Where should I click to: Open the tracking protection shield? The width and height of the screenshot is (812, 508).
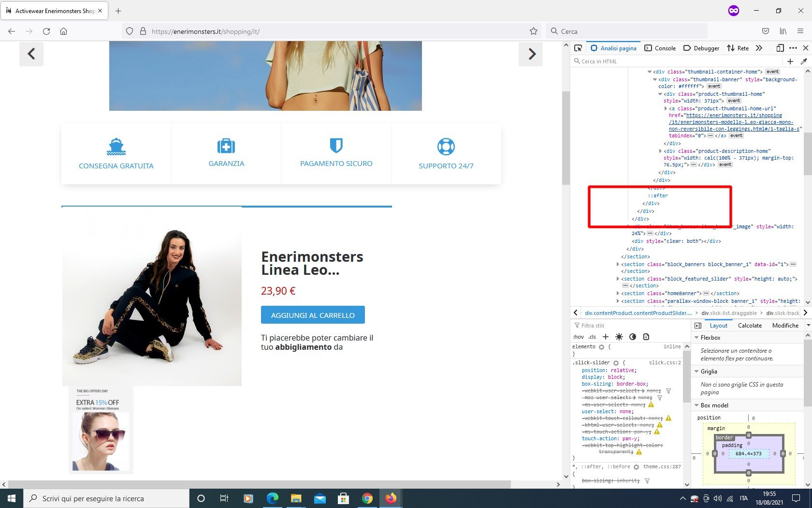[130, 31]
